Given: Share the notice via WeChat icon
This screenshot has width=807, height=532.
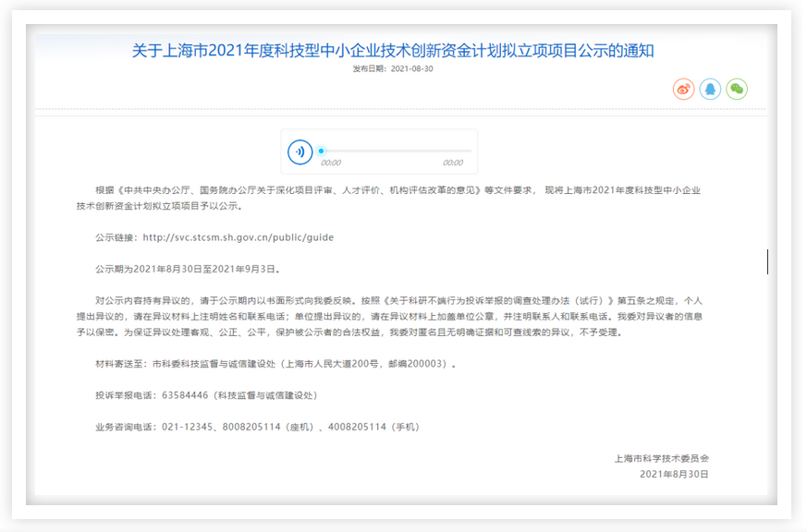Looking at the screenshot, I should 737,90.
